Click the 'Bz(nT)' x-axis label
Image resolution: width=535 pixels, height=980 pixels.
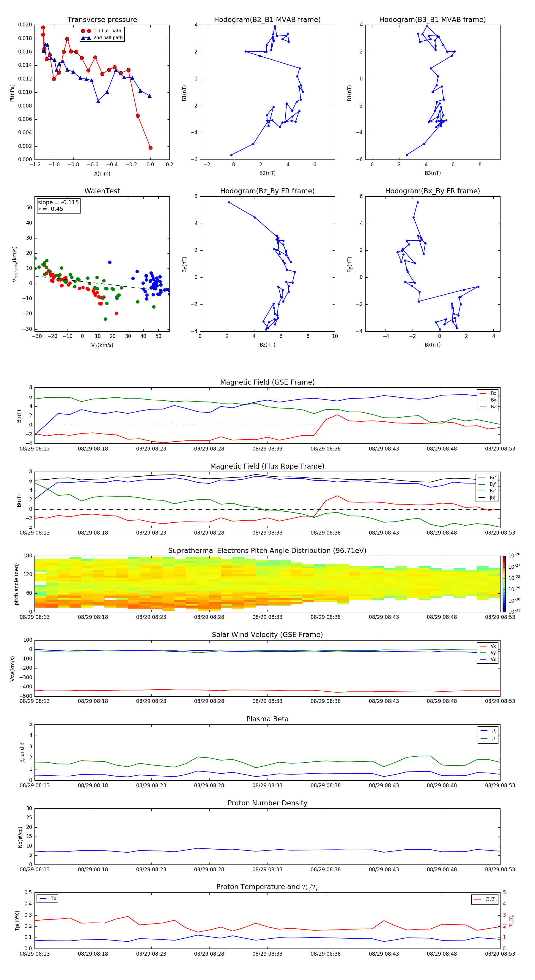click(x=267, y=345)
